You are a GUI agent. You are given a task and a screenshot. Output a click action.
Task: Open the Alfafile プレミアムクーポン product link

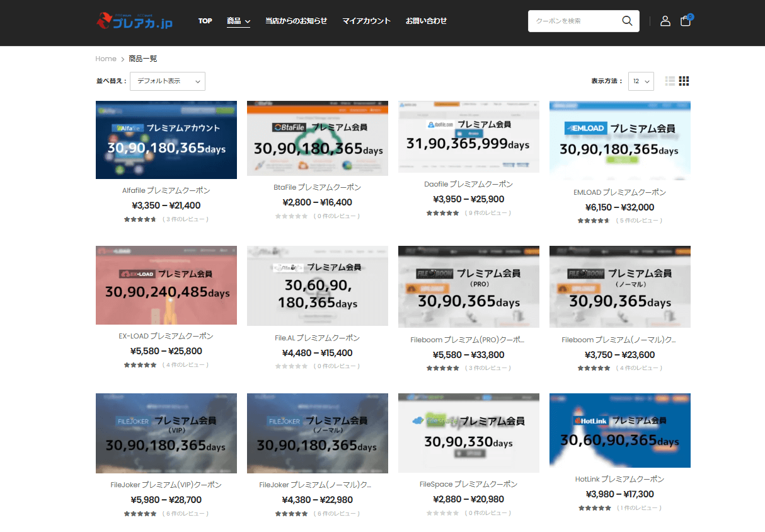[x=166, y=190]
